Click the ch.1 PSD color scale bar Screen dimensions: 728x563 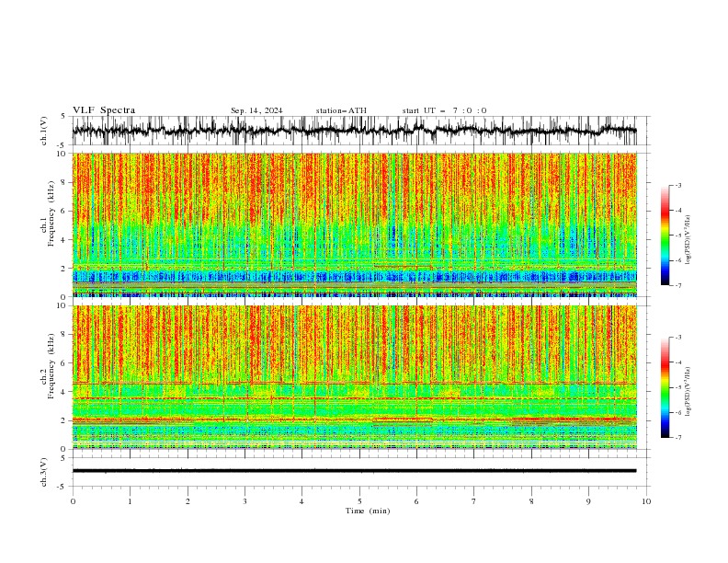(665, 236)
